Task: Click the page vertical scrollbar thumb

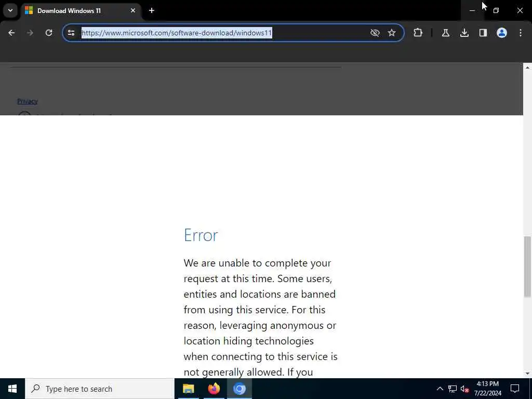Action: [527, 267]
